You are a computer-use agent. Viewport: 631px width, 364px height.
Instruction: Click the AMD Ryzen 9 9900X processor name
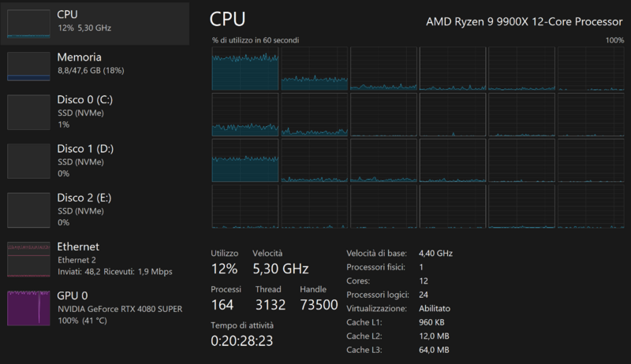pyautogui.click(x=525, y=22)
